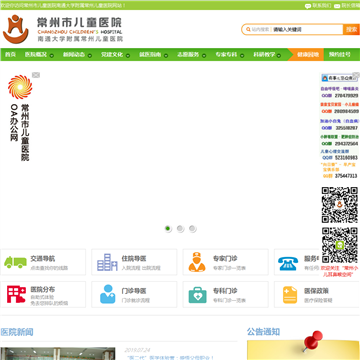360x360 pixels.
Task: Open the 医保政策 title link
Action: (x=316, y=291)
